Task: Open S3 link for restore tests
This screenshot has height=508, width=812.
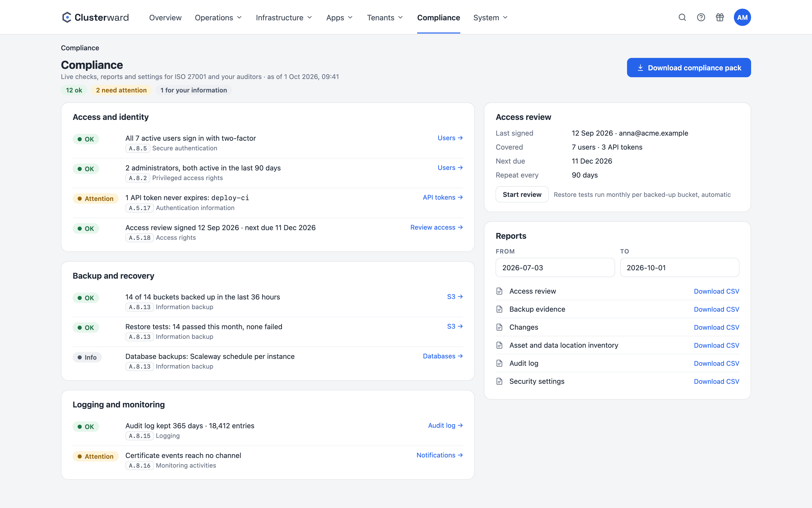Action: click(455, 327)
